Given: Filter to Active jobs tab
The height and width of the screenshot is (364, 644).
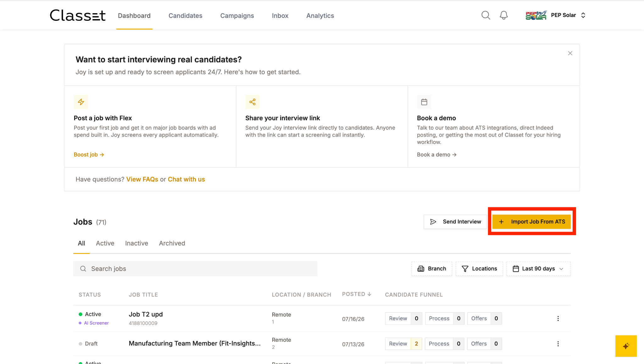Looking at the screenshot, I should pos(105,243).
